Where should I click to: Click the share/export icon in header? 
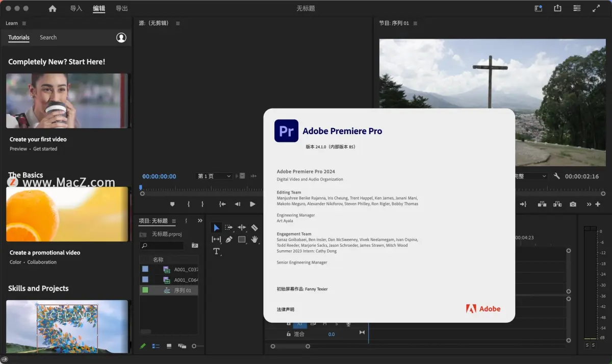coord(557,8)
